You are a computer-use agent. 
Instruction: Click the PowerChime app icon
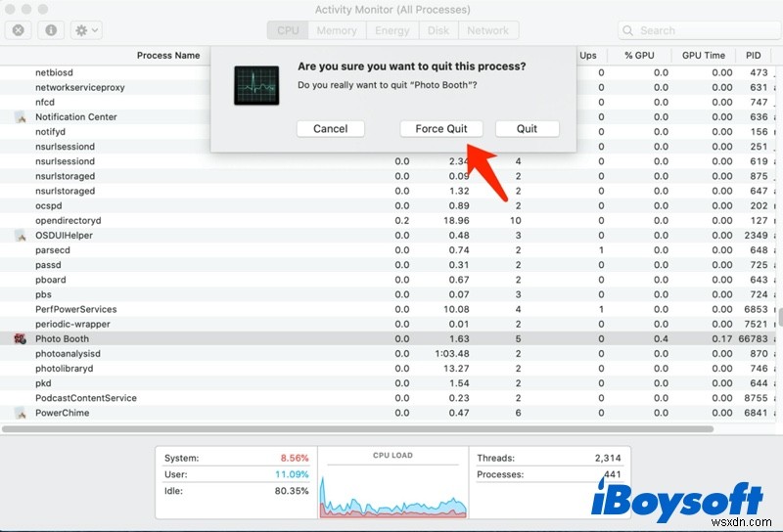point(21,414)
